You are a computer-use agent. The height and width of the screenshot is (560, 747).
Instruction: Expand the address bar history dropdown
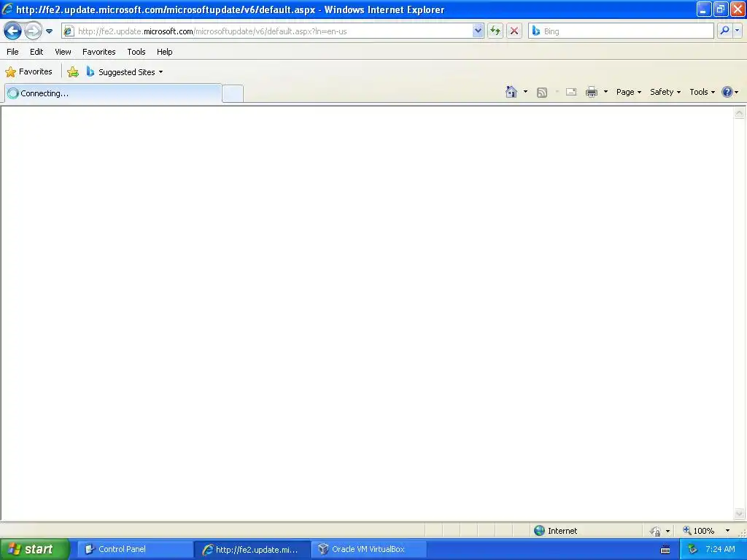478,31
